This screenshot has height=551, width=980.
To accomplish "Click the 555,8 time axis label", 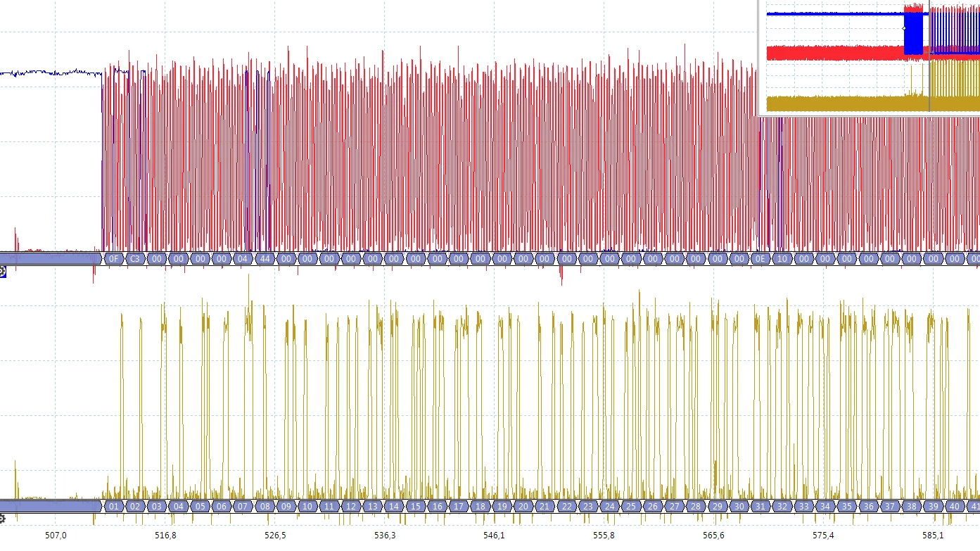I will (604, 536).
